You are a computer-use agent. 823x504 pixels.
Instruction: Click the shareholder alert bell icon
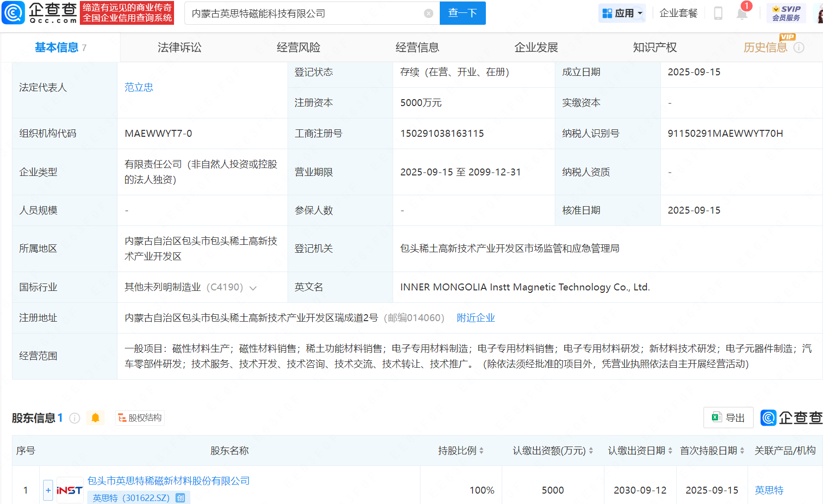(x=95, y=418)
